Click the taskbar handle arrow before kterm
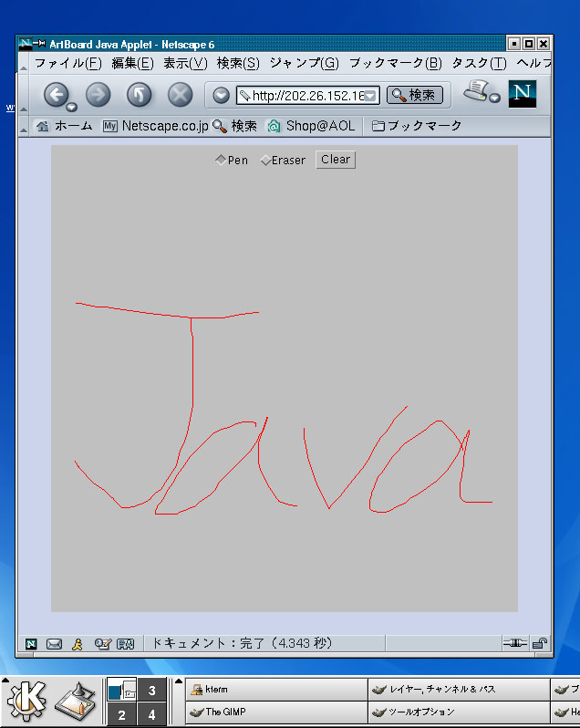The image size is (580, 728). [179, 681]
